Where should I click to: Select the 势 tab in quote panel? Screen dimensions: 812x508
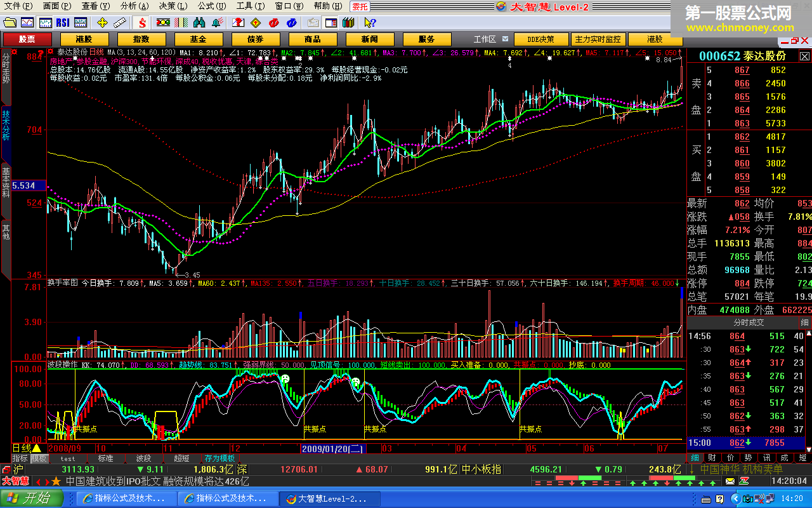coord(748,457)
